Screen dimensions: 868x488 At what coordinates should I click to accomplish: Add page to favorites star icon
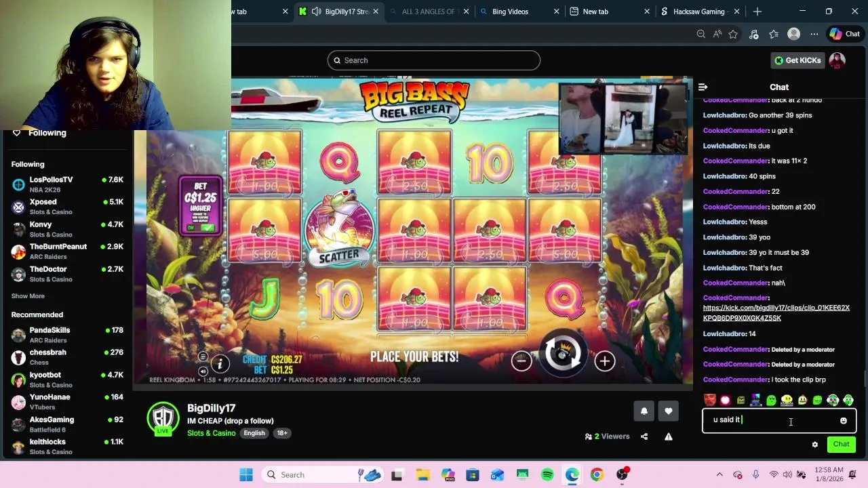733,34
